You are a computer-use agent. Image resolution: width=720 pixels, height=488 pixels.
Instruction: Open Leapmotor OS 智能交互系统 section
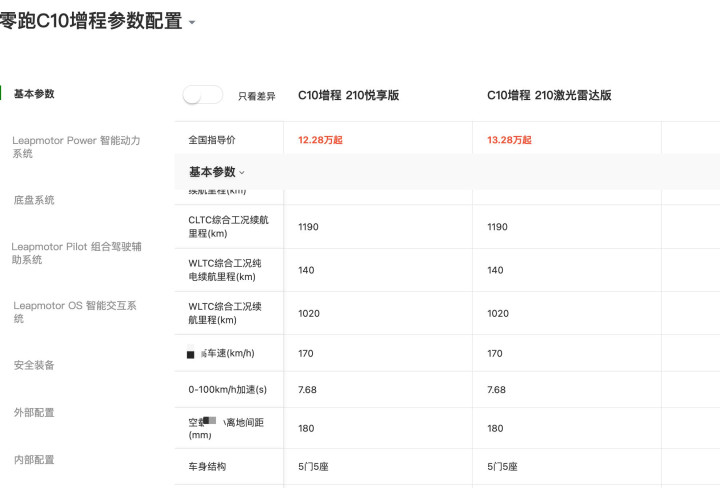[x=75, y=312]
